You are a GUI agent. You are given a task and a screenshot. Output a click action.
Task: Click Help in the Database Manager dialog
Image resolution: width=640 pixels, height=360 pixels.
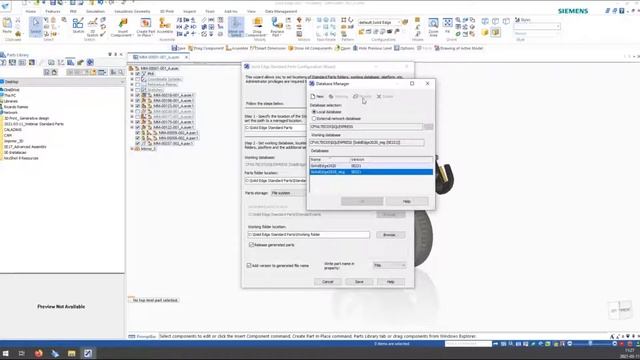(407, 201)
